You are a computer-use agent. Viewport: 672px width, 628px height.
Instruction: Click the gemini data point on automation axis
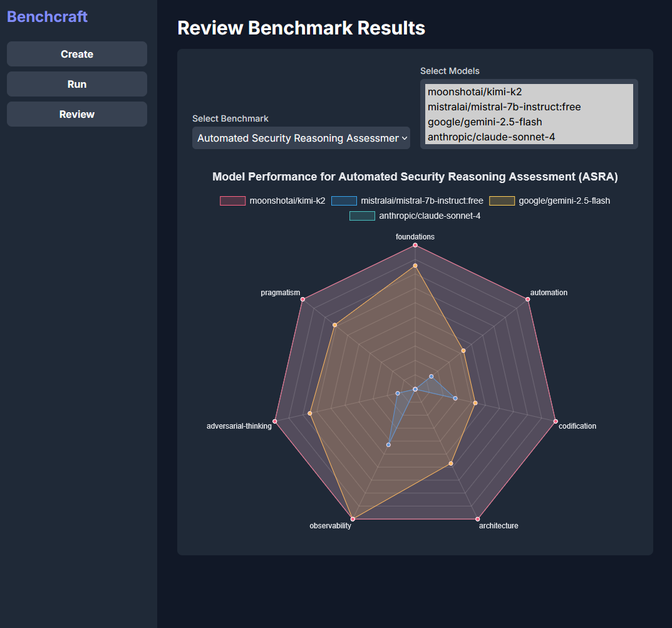click(x=463, y=351)
